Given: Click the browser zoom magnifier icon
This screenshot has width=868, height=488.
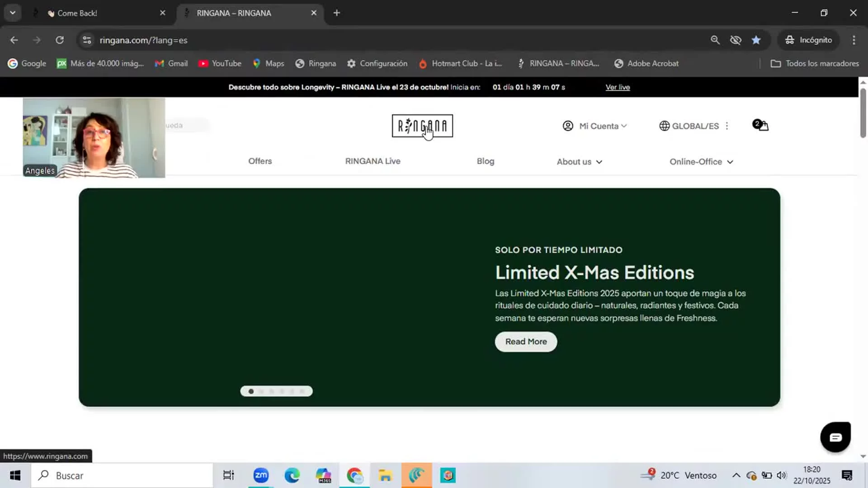Looking at the screenshot, I should click(715, 40).
